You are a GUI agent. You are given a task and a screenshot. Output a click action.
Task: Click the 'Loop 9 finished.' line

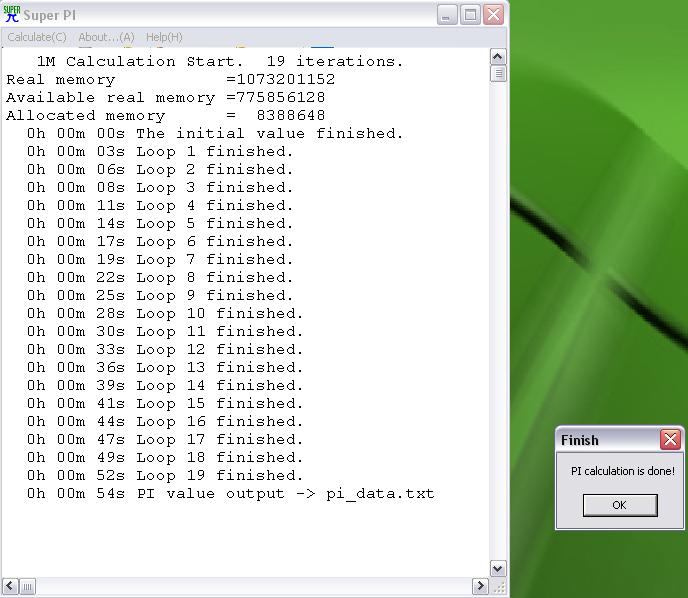160,295
